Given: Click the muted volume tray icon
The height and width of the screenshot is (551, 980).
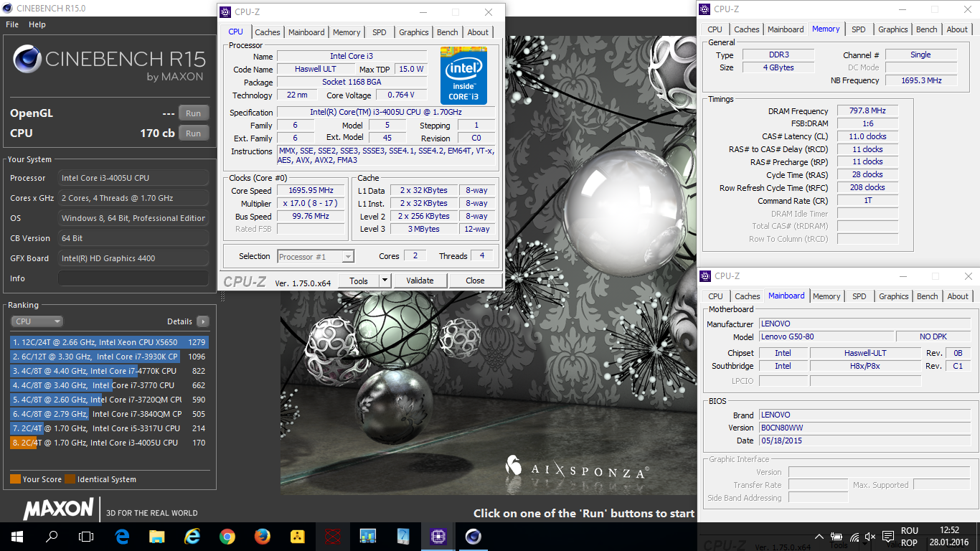Looking at the screenshot, I should 871,537.
